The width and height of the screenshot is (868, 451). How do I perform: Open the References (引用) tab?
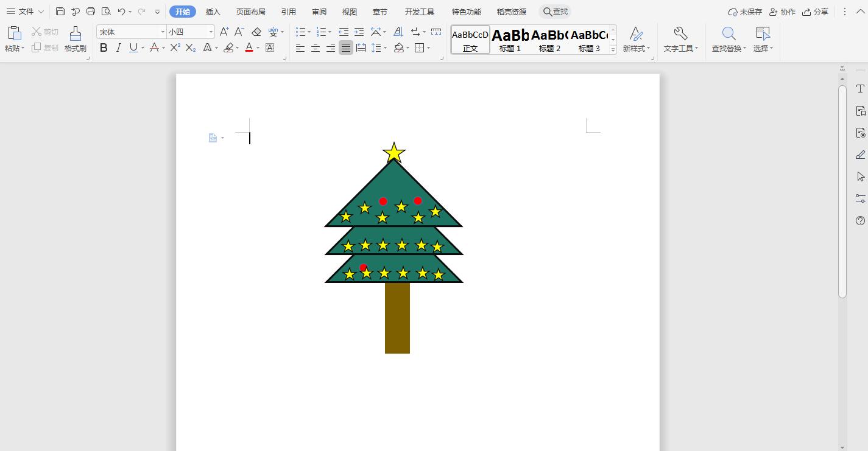(289, 12)
